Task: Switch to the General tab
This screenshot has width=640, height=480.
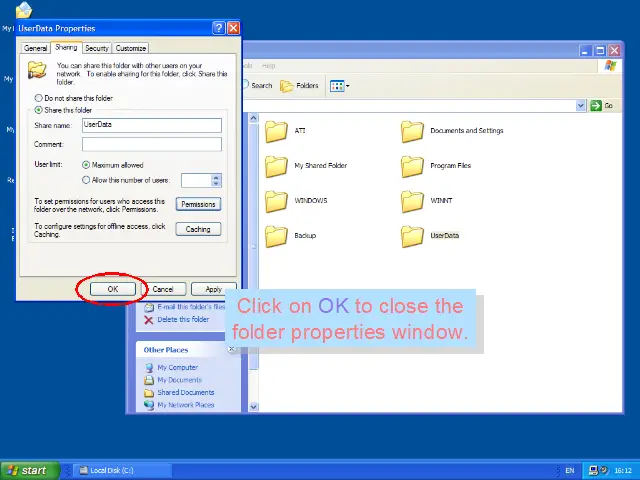Action: tap(36, 48)
